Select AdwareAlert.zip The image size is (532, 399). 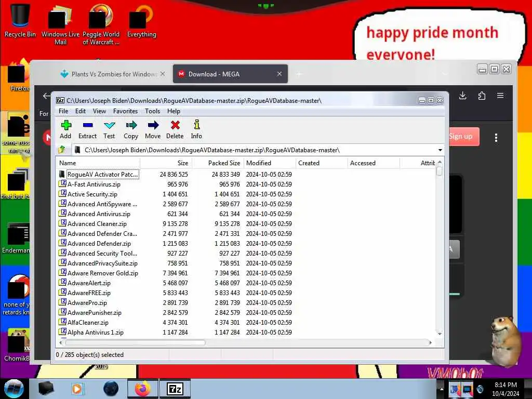pyautogui.click(x=89, y=283)
